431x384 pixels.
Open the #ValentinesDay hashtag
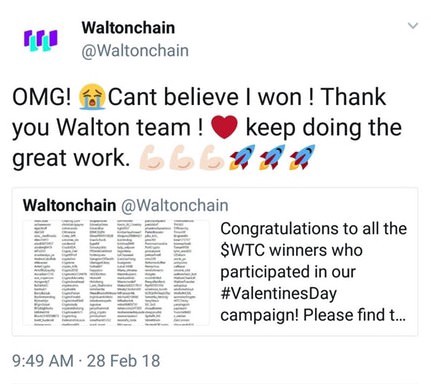tap(278, 293)
